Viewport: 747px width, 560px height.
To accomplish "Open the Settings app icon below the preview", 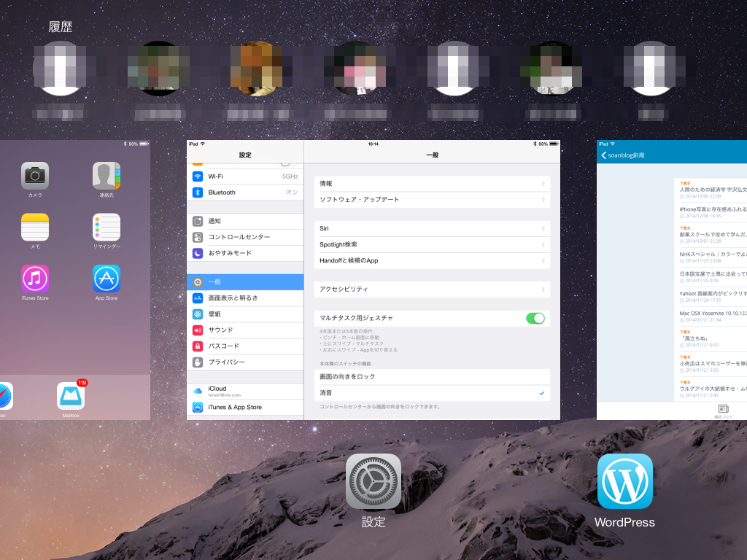I will 373,481.
